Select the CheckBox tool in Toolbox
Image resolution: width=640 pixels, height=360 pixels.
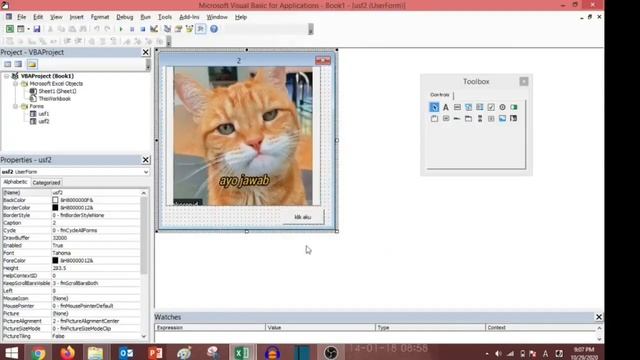pos(491,107)
